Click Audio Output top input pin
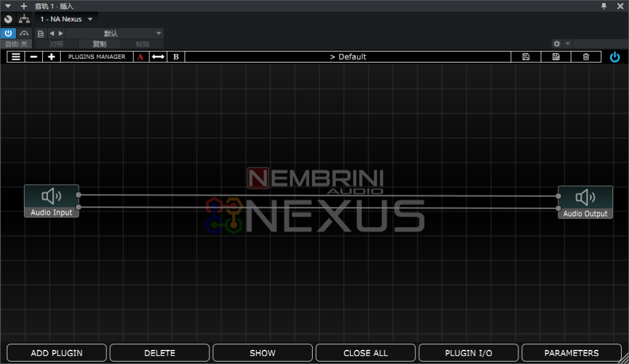629x364 pixels. click(558, 196)
